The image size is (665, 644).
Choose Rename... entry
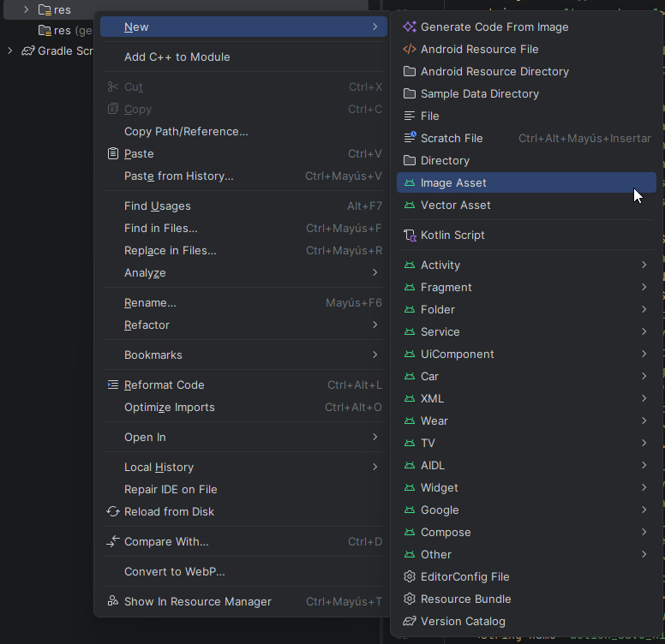244,302
